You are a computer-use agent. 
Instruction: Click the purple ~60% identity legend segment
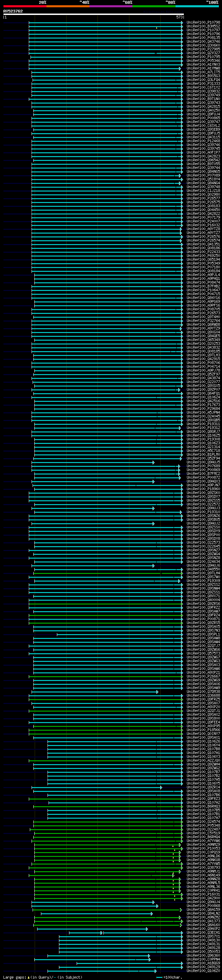[111, 6]
